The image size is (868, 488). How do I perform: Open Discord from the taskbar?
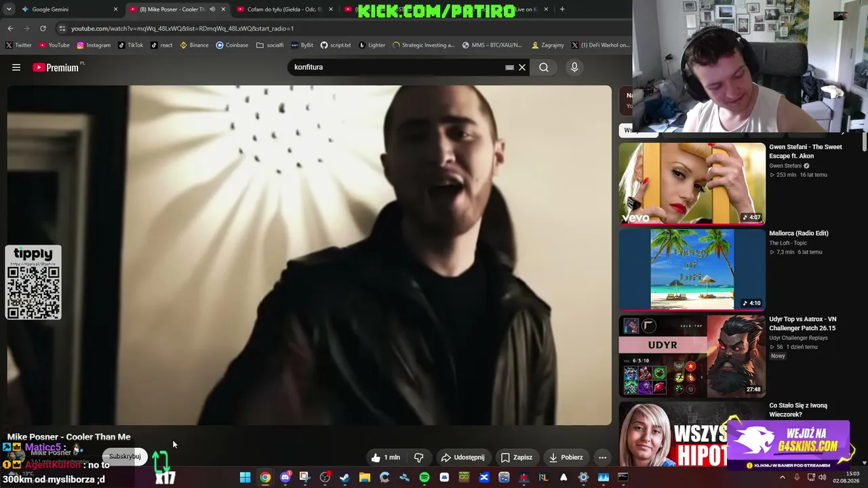click(x=285, y=477)
